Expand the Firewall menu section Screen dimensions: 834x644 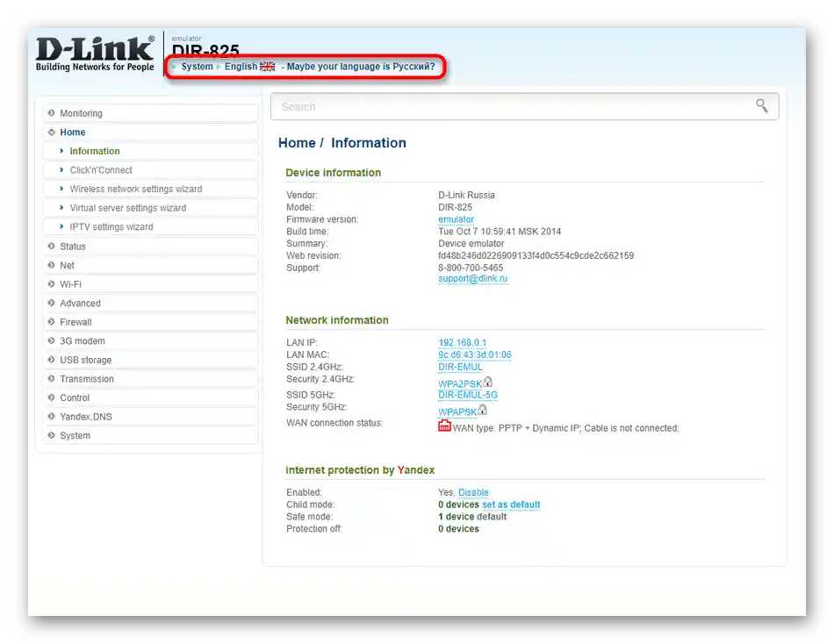point(151,322)
